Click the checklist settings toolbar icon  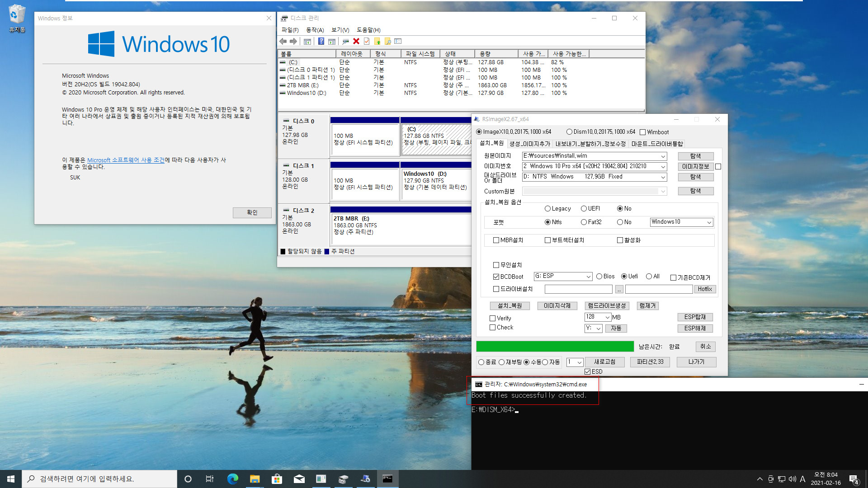point(398,41)
